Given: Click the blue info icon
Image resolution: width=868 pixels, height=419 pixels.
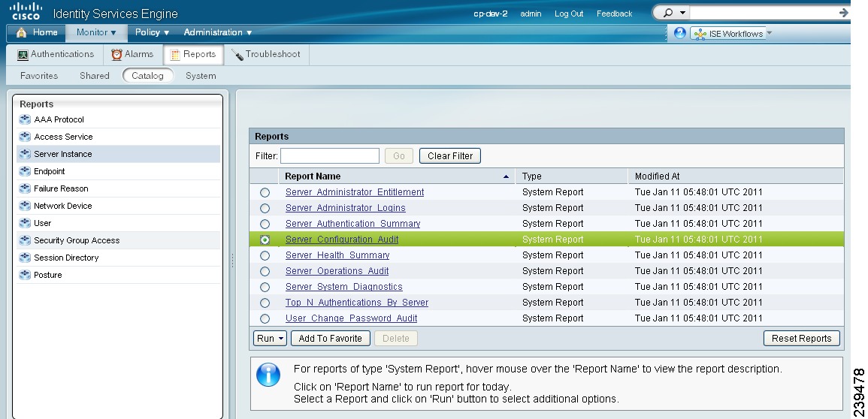Looking at the screenshot, I should [268, 375].
